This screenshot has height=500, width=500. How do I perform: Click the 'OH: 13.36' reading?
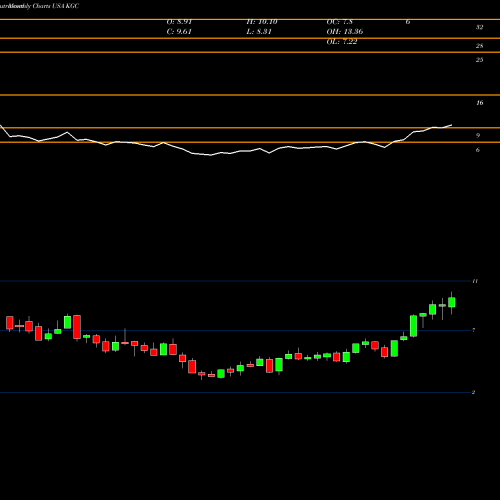[x=345, y=32]
